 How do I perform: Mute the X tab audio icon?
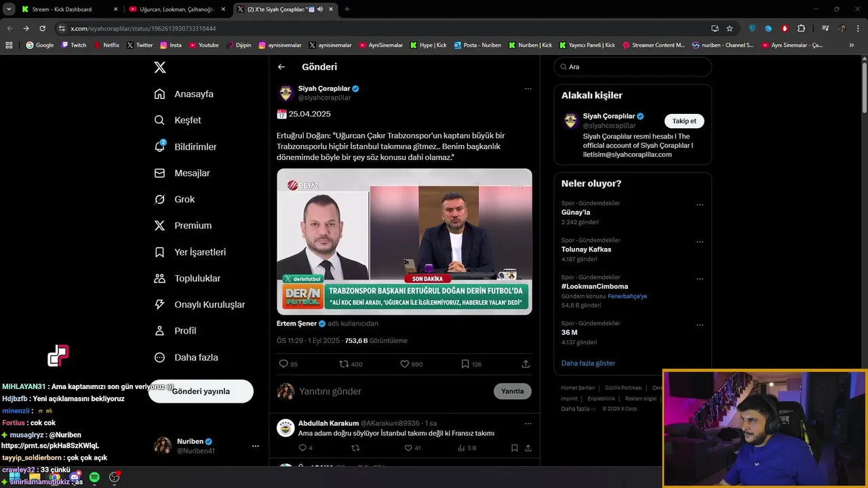[319, 9]
